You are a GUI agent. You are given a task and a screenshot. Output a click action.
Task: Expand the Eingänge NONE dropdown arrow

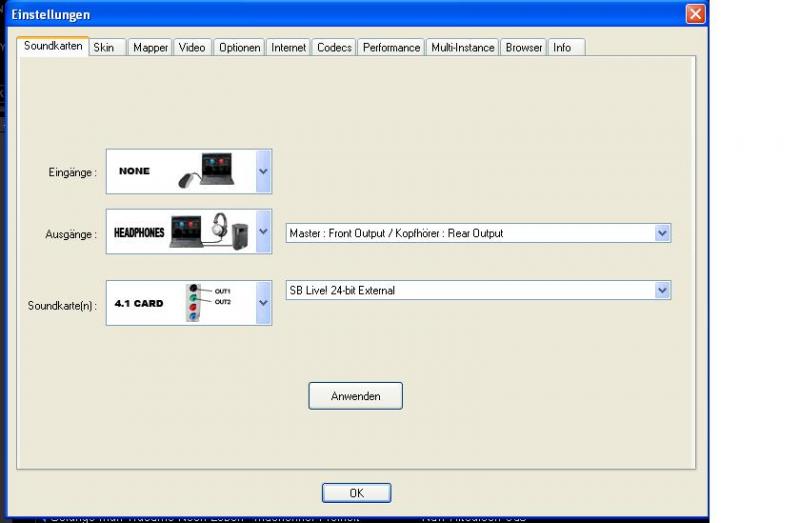(263, 171)
